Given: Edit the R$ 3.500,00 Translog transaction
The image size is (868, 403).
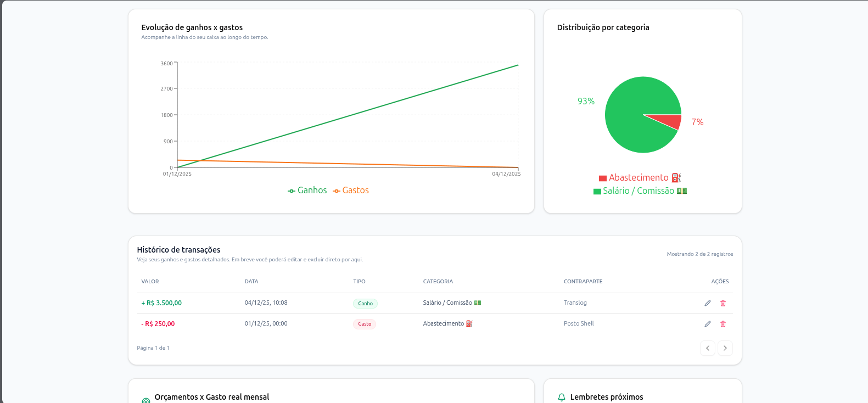Looking at the screenshot, I should tap(708, 303).
